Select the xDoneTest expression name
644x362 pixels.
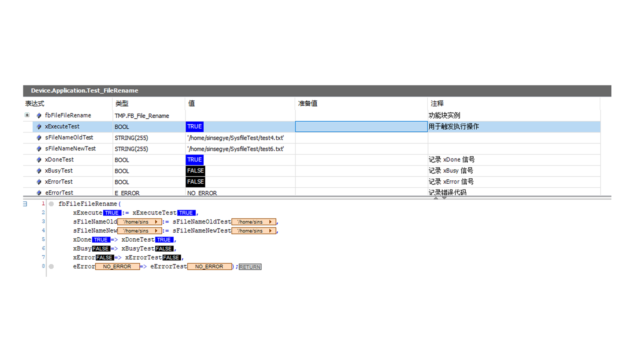pyautogui.click(x=59, y=160)
